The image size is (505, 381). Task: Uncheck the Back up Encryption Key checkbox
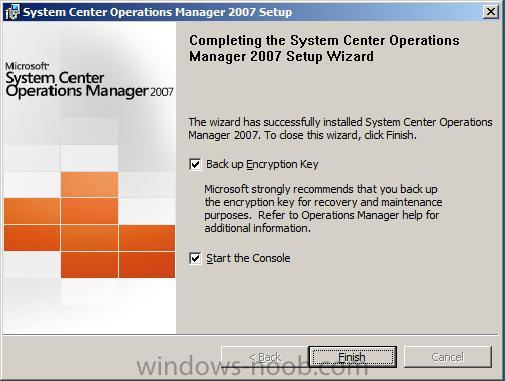195,164
